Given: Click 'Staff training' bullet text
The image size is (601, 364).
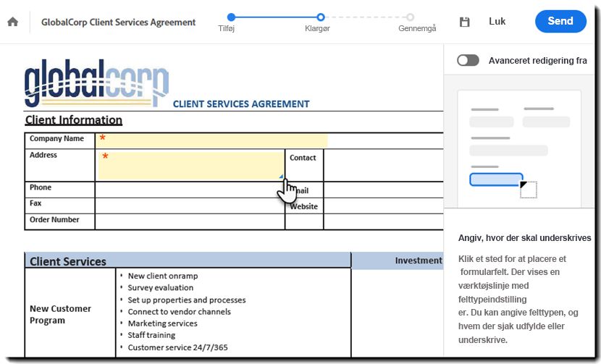Looking at the screenshot, I should [151, 335].
